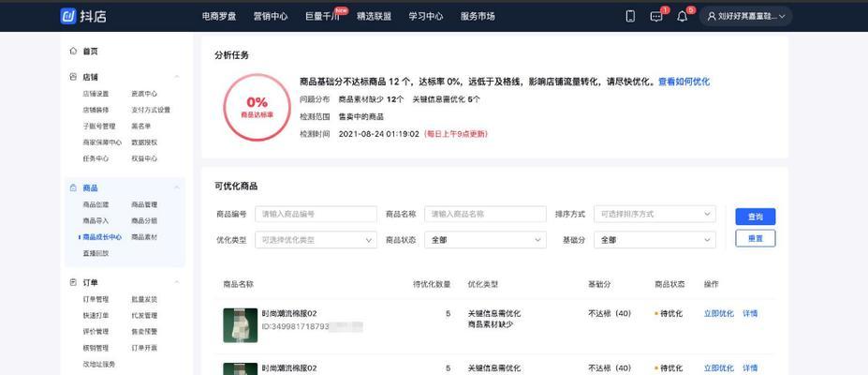
Task: Focus the 商品编号 input field
Action: 316,214
